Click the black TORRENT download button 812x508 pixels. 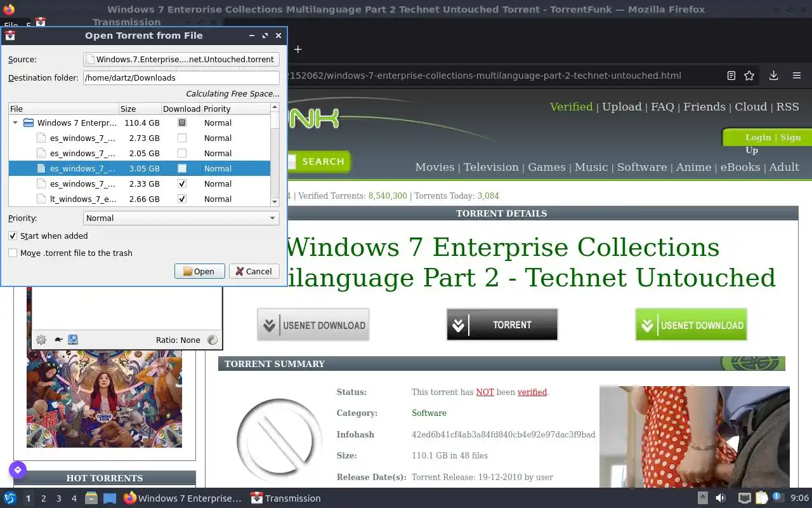[x=502, y=324]
